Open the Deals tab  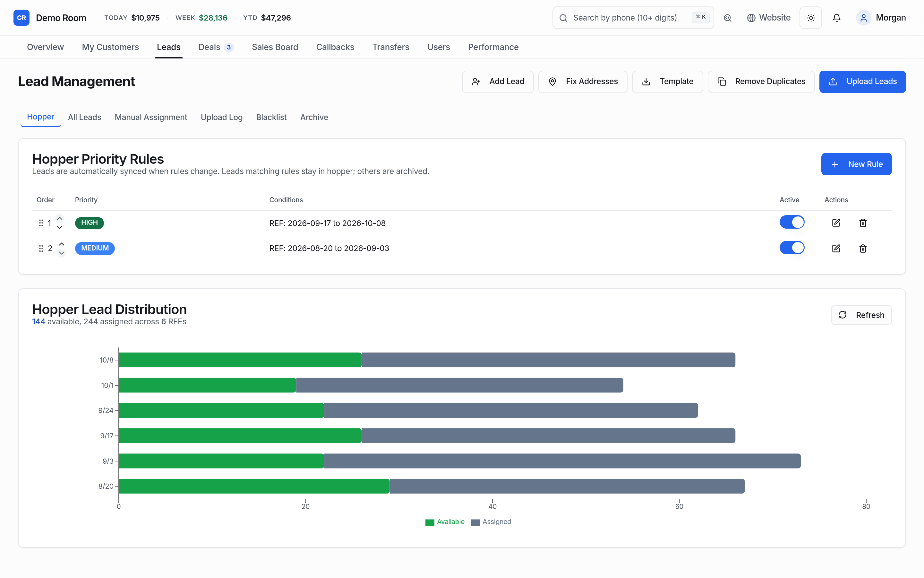(216, 47)
